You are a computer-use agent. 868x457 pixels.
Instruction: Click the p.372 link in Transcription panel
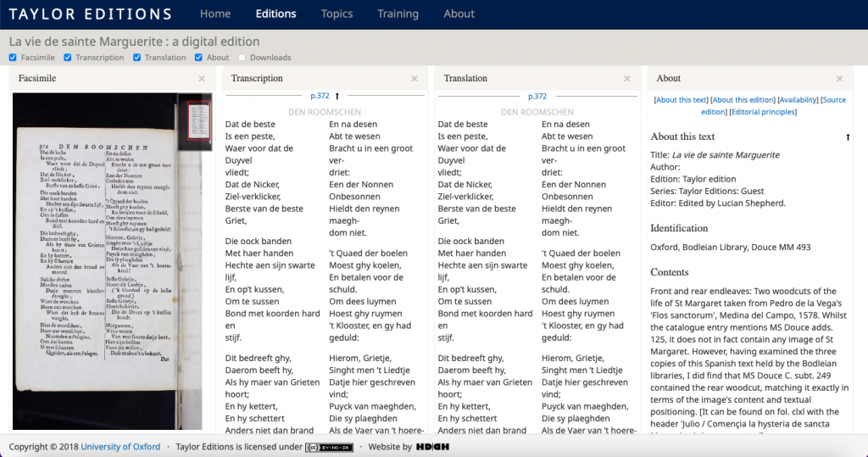pos(320,96)
